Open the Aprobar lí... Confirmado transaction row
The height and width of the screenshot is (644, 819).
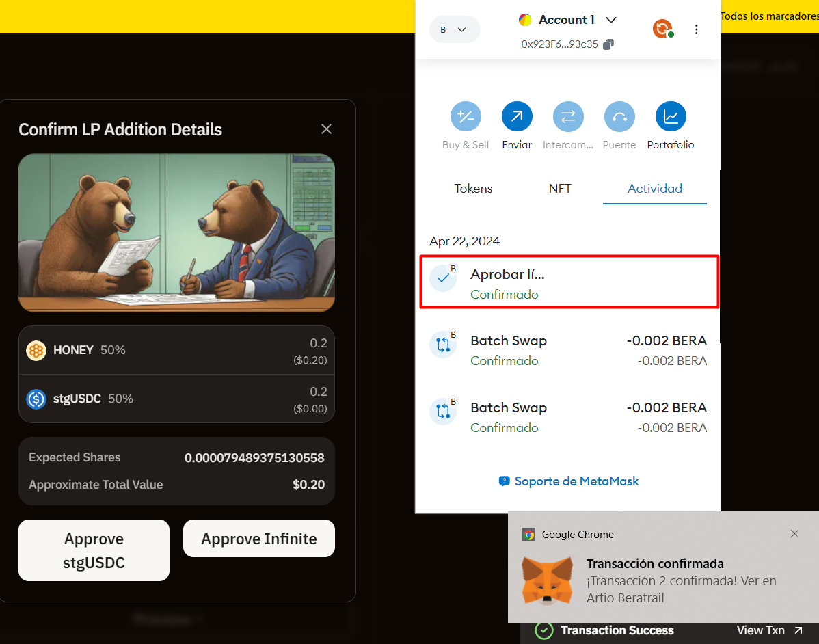click(x=569, y=282)
